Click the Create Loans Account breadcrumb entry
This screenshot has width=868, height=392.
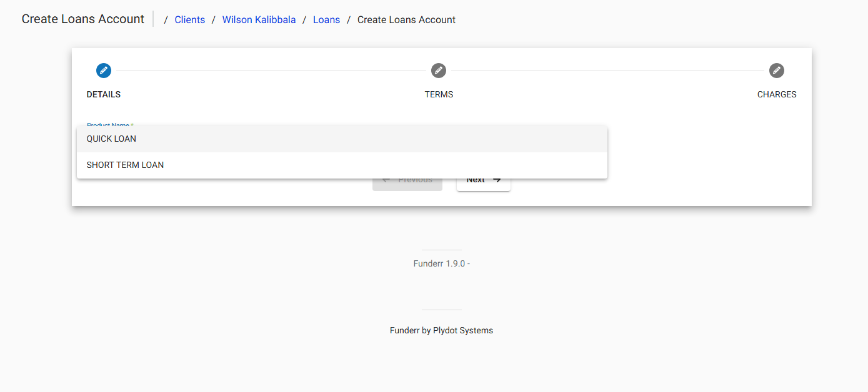coord(406,19)
